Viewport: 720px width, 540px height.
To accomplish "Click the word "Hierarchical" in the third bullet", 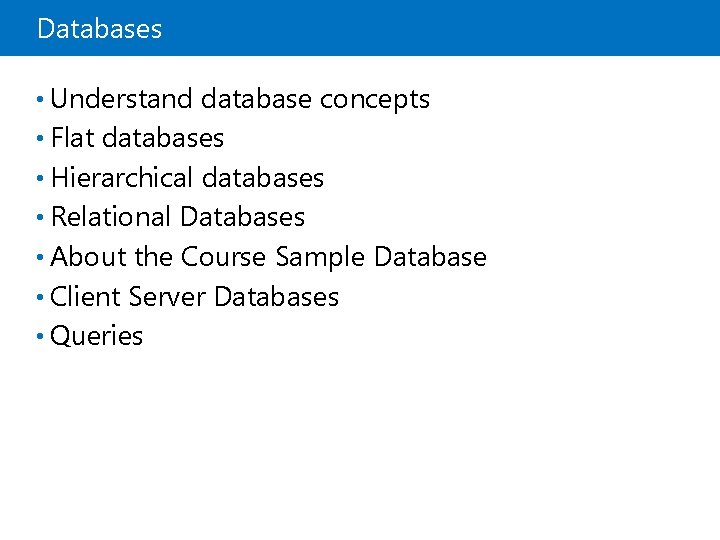I will (122, 178).
